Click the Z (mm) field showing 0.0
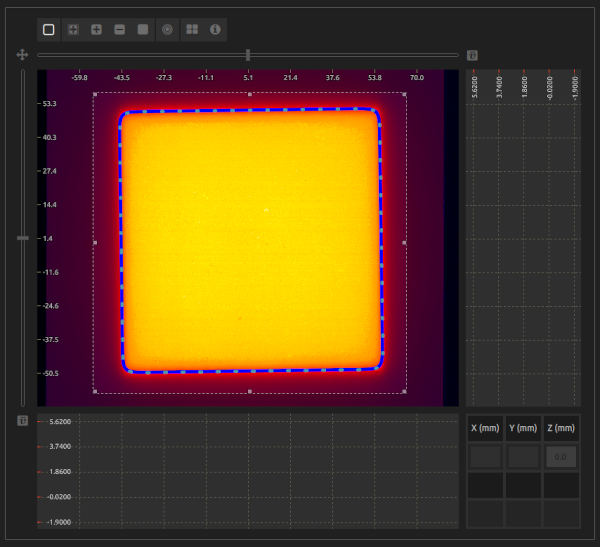Viewport: 600px width, 547px height. point(561,457)
